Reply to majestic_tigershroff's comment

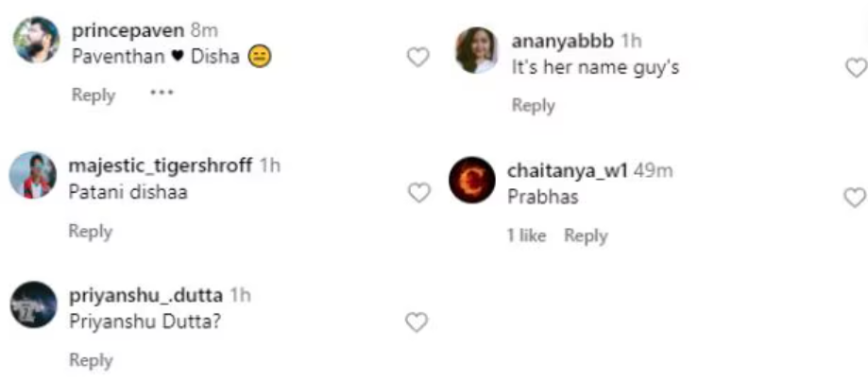(91, 231)
